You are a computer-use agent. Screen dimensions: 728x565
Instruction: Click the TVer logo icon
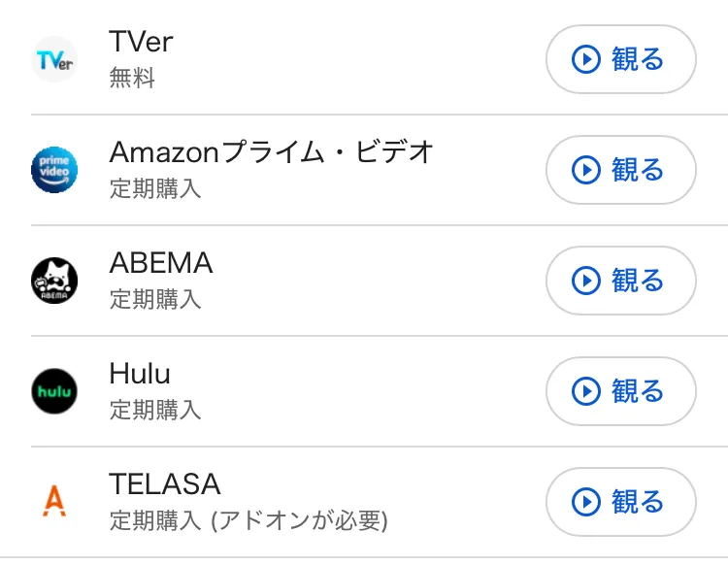coord(54,60)
